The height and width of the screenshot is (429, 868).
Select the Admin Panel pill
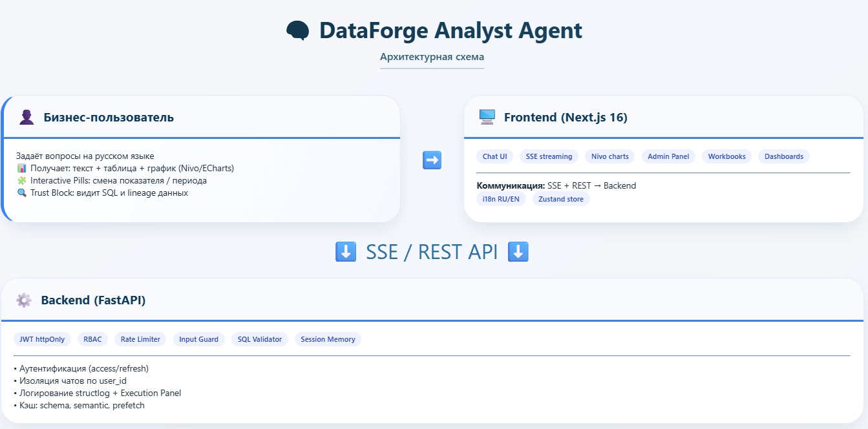668,156
